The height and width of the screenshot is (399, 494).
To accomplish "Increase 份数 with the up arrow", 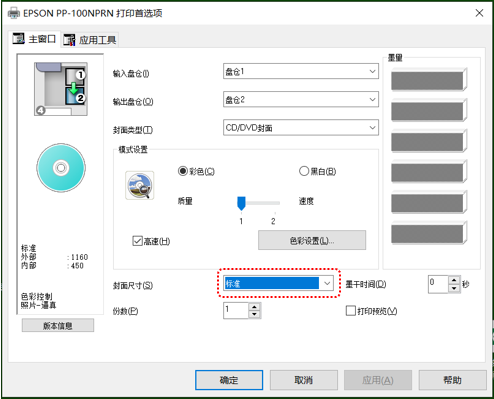I will [x=254, y=307].
